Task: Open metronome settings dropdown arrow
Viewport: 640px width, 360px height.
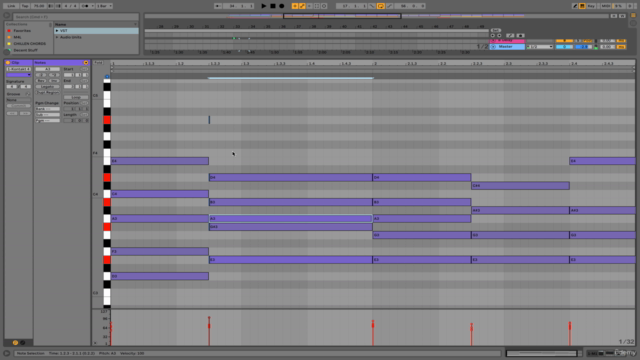Action: 93,6
